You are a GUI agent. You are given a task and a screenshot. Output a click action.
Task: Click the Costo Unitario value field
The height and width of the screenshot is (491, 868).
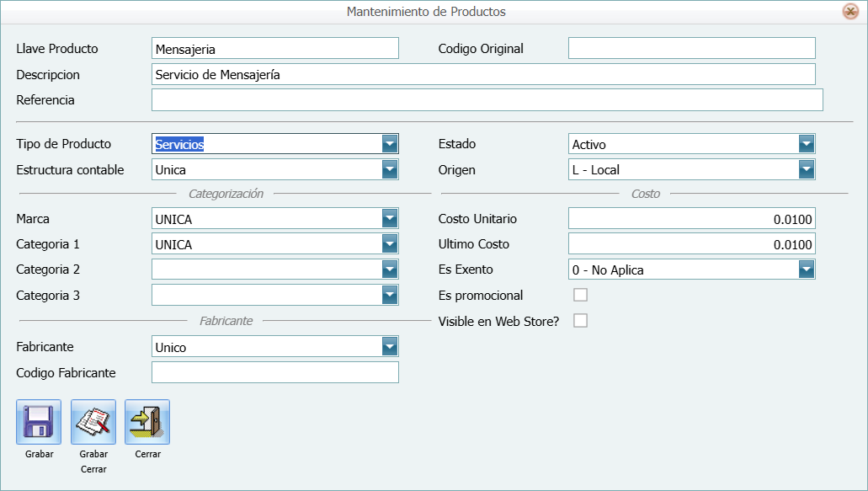point(690,218)
